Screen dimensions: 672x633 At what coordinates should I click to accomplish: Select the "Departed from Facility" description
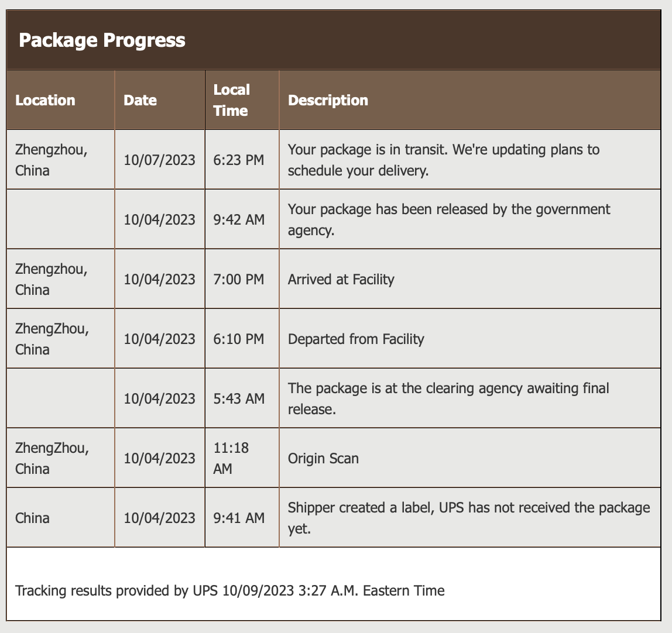(356, 339)
